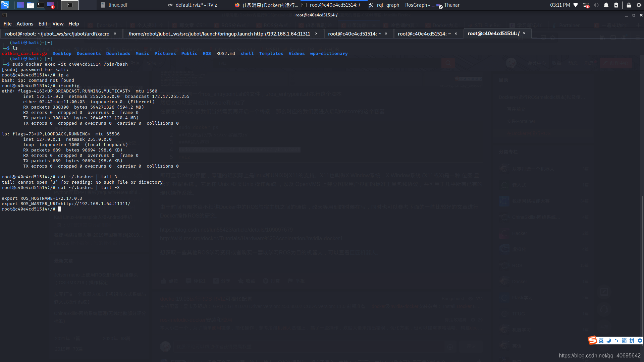Click the Templates directory name
This screenshot has width=644, height=362.
[x=271, y=54]
